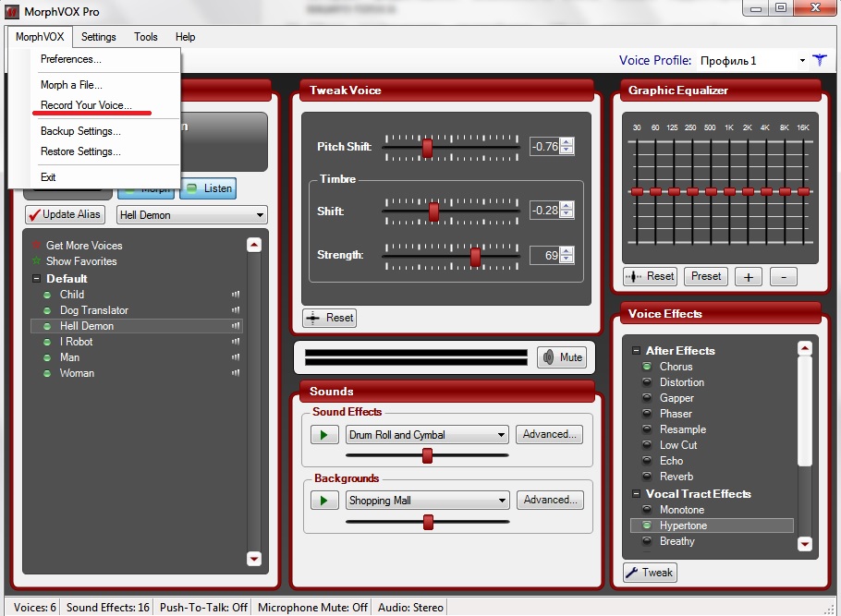Reset the Tweak Voice settings
Image resolution: width=841 pixels, height=616 pixels.
[x=329, y=318]
